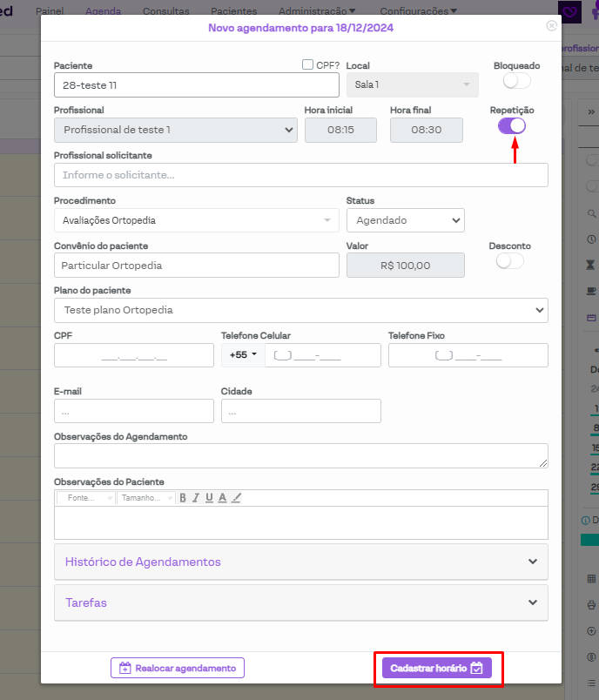Expand the Tarefas section
This screenshot has height=700, width=599.
(300, 602)
